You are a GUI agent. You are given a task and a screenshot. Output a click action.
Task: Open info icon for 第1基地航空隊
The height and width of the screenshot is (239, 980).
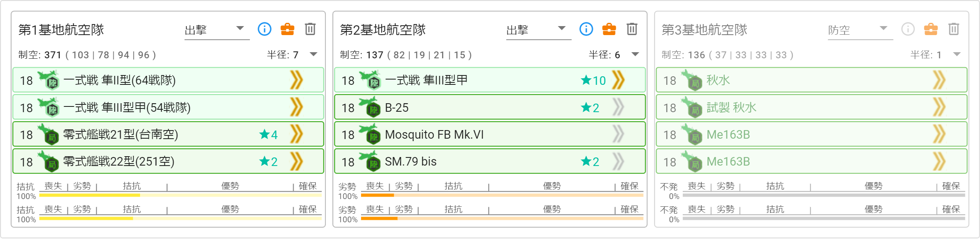(x=265, y=29)
